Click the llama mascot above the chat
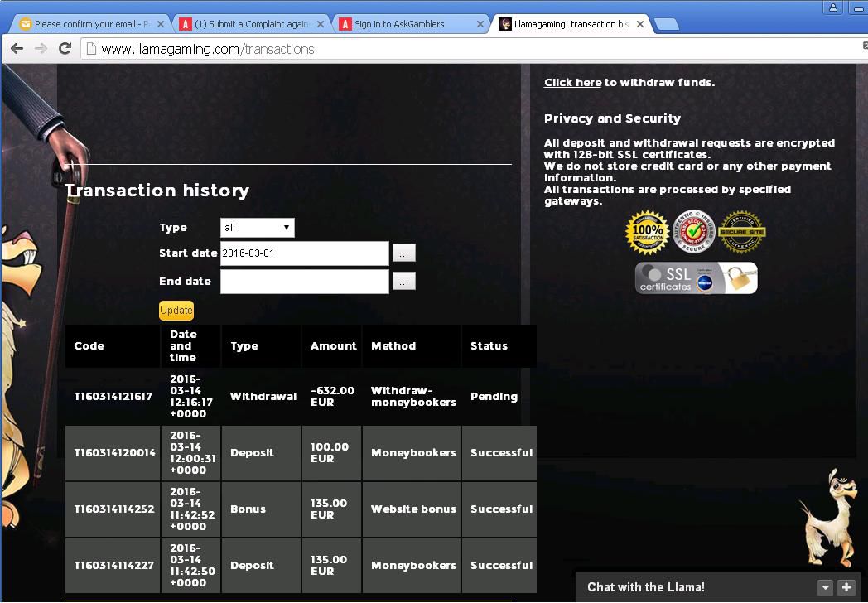Viewport: 868px width, 603px height. click(x=827, y=519)
